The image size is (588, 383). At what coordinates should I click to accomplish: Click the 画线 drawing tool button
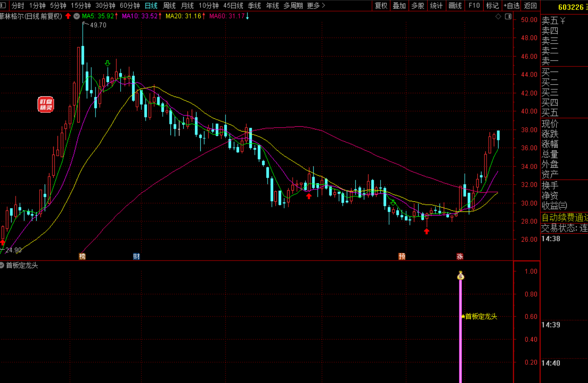point(455,6)
